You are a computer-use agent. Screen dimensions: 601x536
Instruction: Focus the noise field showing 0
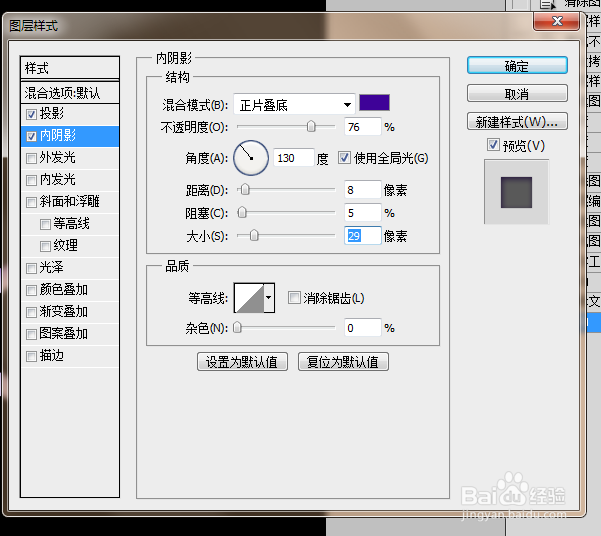363,328
